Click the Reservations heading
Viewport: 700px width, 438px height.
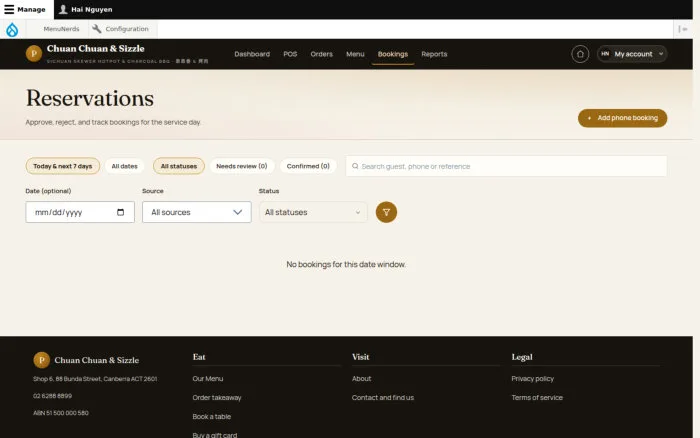coord(90,98)
